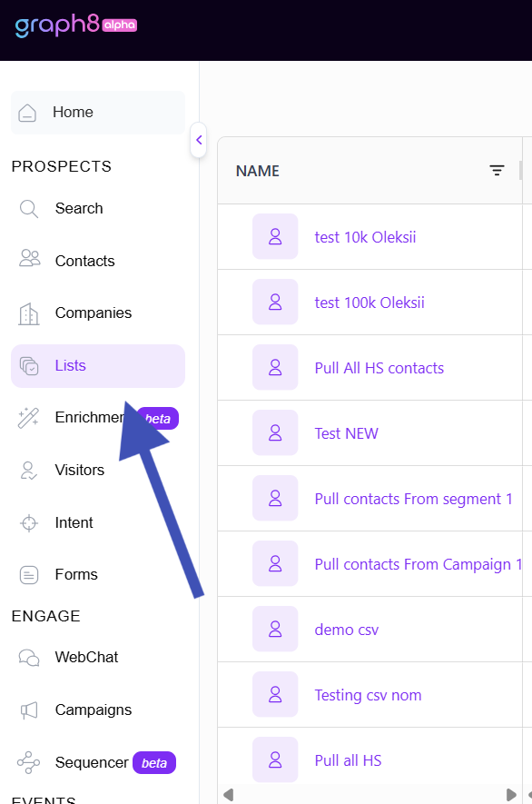
Task: Click the Enrichment magic wand icon
Action: click(28, 417)
